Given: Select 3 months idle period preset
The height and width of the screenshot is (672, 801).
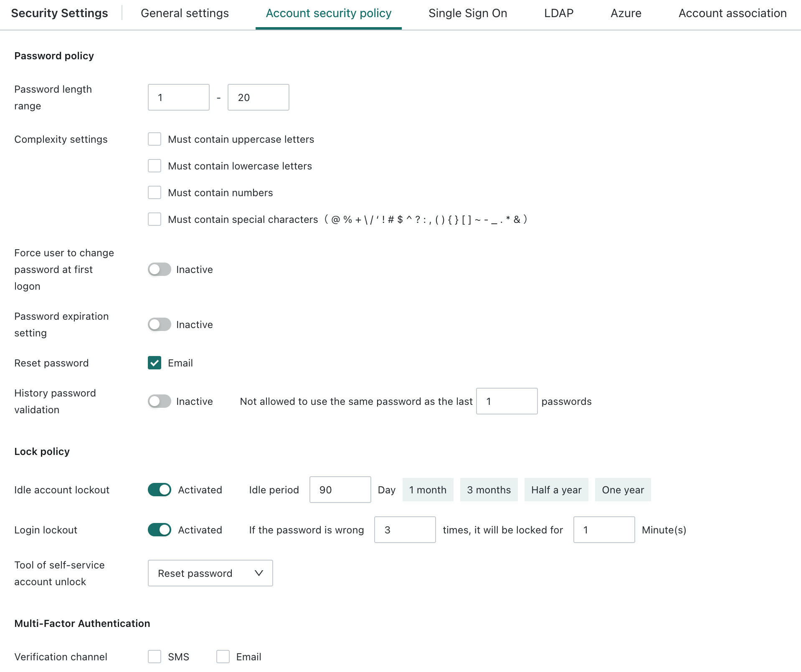Looking at the screenshot, I should [489, 490].
